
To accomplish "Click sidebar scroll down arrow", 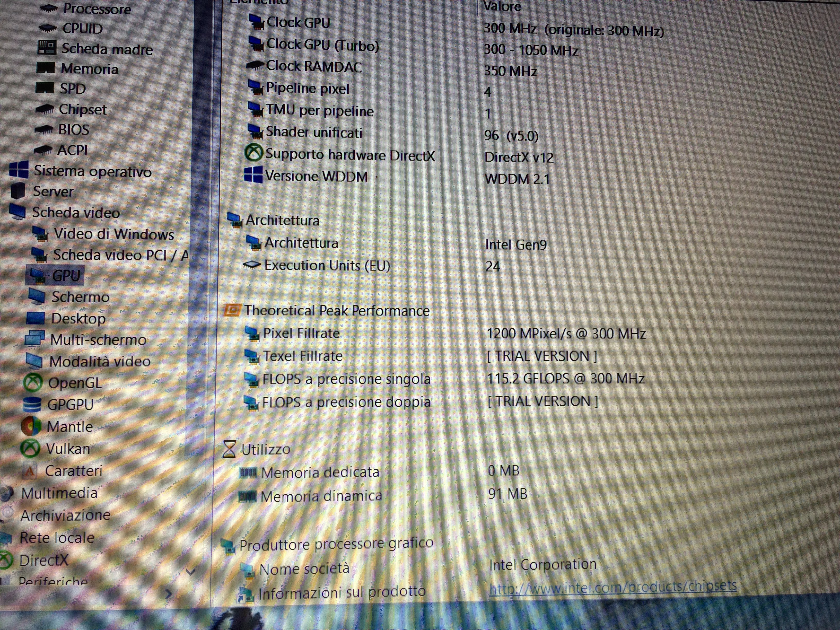I will (x=191, y=572).
